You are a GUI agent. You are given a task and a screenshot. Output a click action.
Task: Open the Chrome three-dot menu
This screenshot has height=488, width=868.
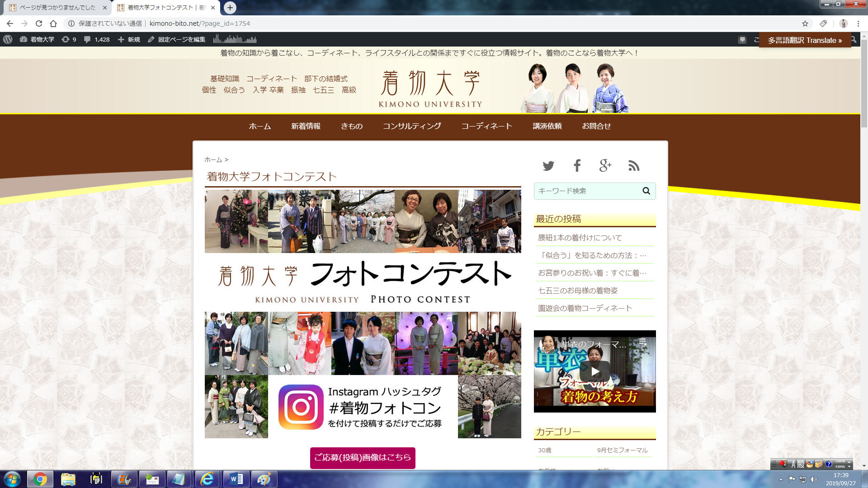pos(858,23)
